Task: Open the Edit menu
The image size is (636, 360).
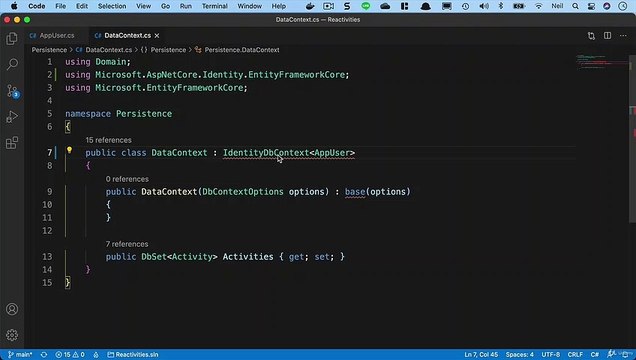Action: tap(82, 6)
